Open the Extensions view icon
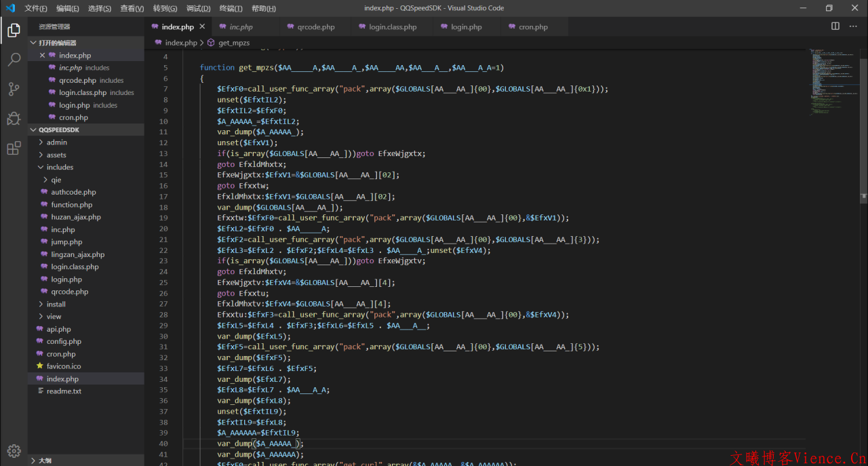This screenshot has height=466, width=868. pyautogui.click(x=14, y=149)
